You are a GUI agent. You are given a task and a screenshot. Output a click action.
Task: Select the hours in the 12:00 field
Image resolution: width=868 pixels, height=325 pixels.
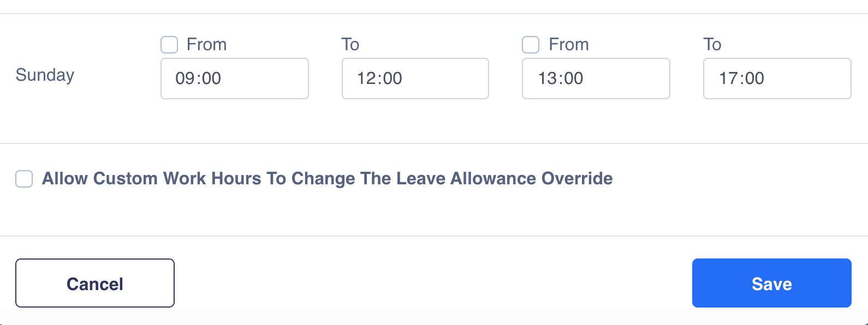click(365, 79)
